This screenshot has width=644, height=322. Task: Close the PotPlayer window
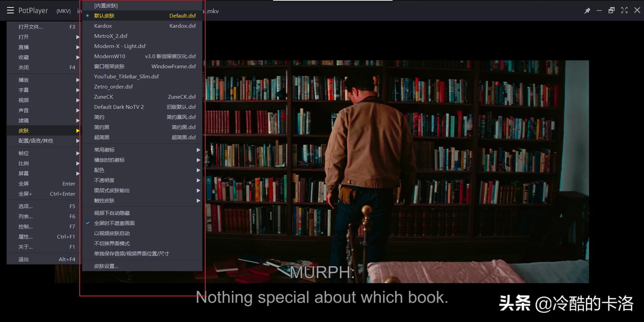point(637,10)
